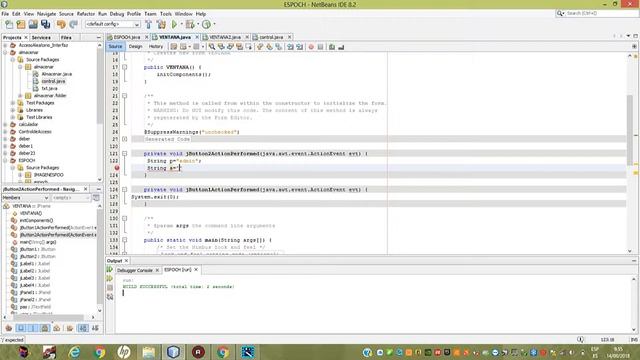
Task: Open the default config dropdown
Action: point(113,24)
